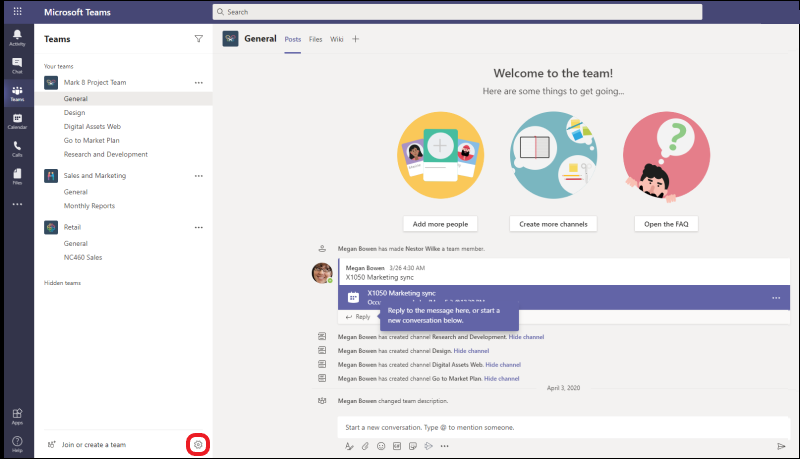Switch to the Wiki tab
The height and width of the screenshot is (459, 800).
click(x=337, y=39)
